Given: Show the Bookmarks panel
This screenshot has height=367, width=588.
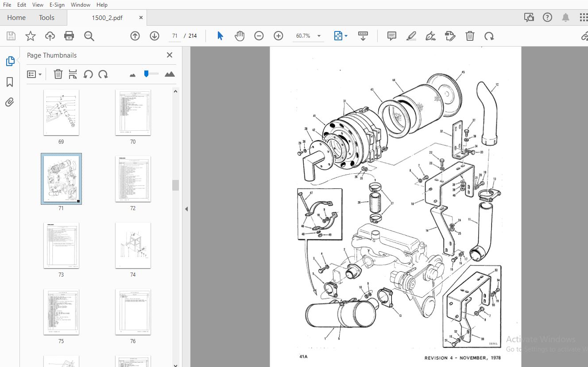Looking at the screenshot, I should (x=10, y=82).
